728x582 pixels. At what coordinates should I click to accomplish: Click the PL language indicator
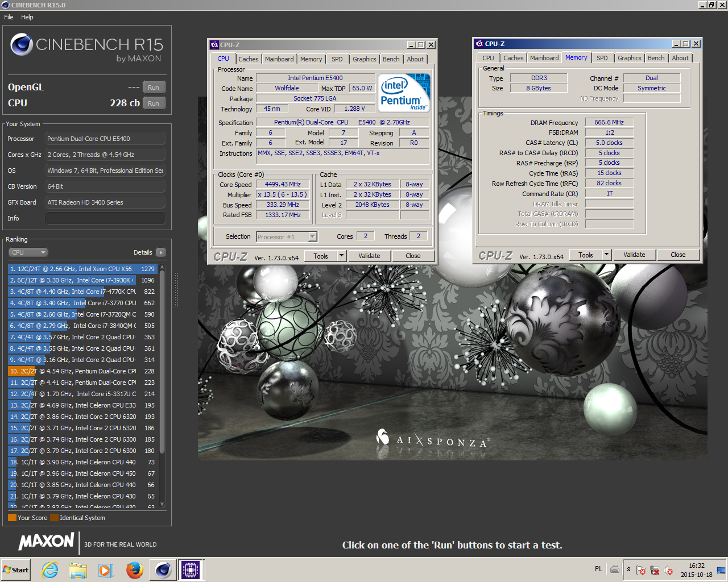tap(598, 569)
